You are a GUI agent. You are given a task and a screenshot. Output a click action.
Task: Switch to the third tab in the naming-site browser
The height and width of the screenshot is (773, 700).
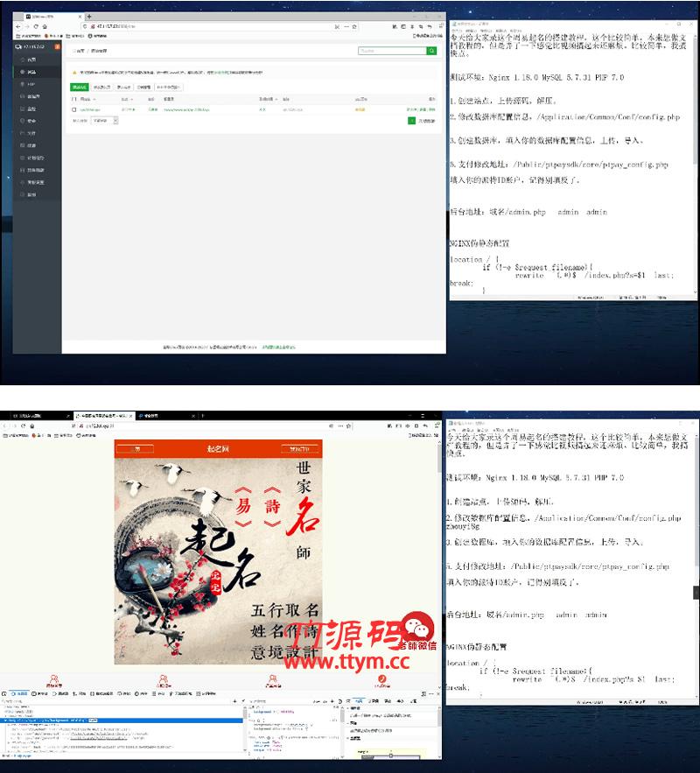pyautogui.click(x=166, y=416)
